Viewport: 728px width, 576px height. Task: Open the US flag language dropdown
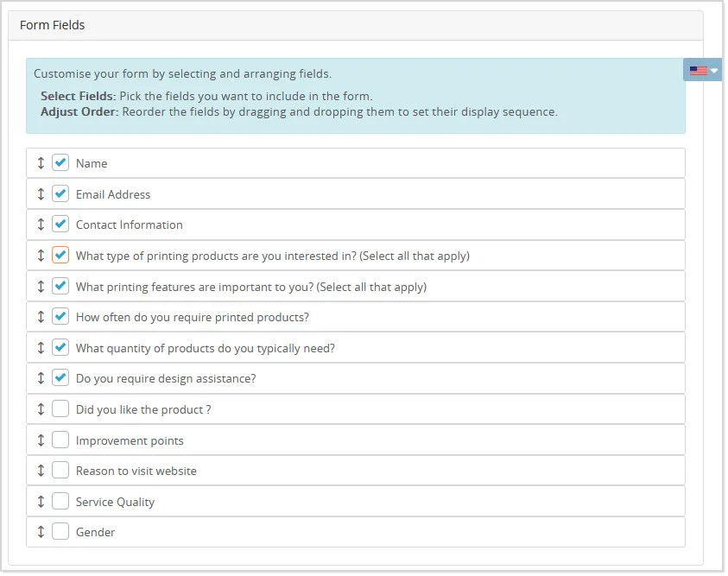pos(703,70)
